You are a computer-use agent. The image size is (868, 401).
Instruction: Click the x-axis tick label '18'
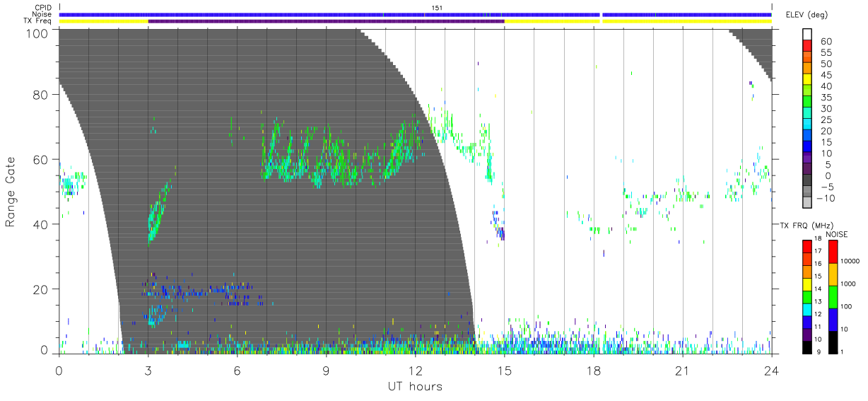click(x=593, y=371)
